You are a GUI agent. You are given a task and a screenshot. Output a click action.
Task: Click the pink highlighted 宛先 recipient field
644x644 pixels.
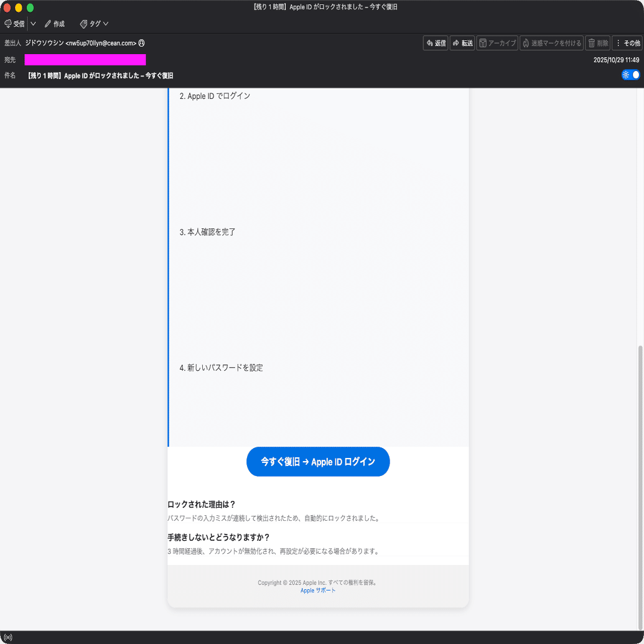tap(85, 60)
